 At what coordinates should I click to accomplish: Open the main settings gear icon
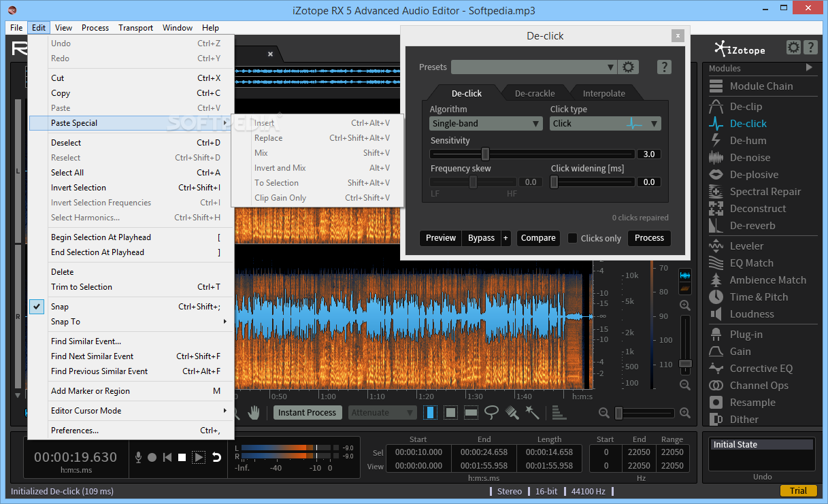pos(793,48)
